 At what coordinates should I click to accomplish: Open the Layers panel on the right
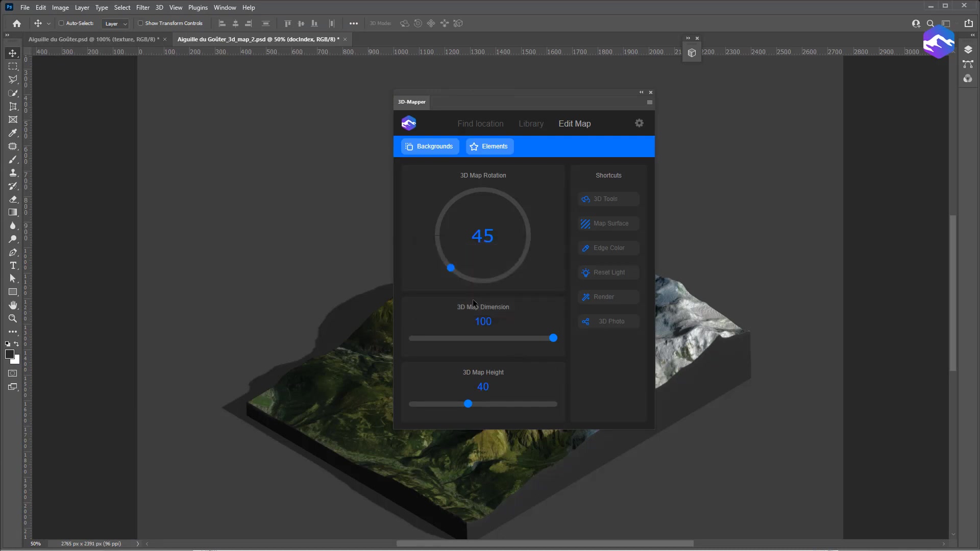coord(968,49)
